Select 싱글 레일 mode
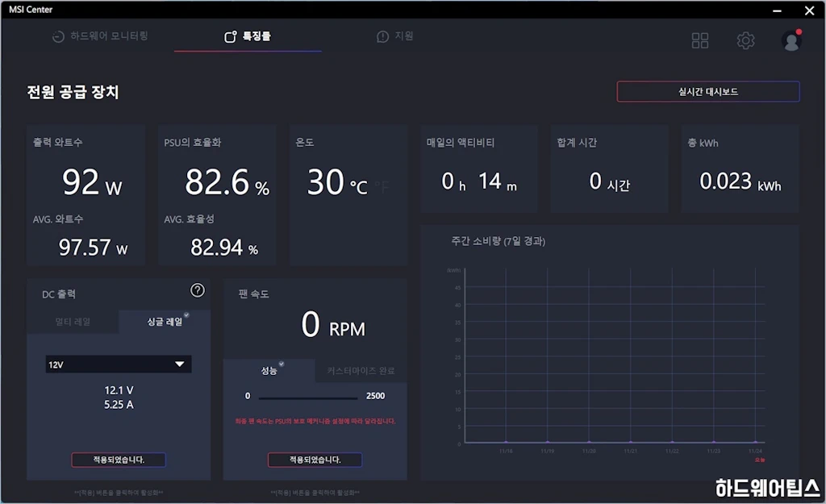This screenshot has width=826, height=504. 165,322
